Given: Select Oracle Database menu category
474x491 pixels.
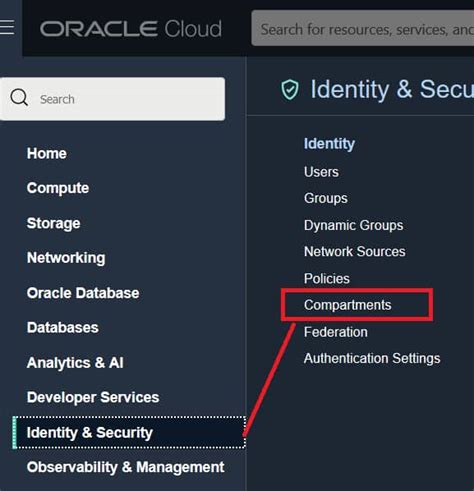Looking at the screenshot, I should click(83, 293).
